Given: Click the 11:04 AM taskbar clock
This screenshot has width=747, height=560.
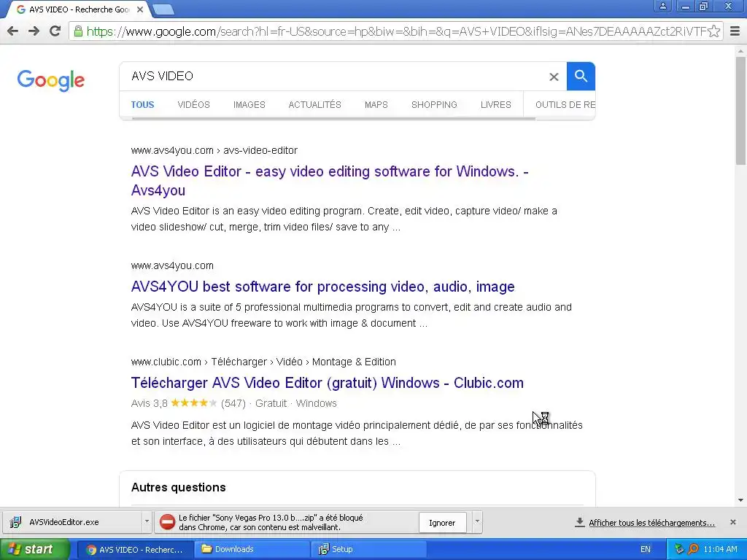Looking at the screenshot, I should point(720,550).
